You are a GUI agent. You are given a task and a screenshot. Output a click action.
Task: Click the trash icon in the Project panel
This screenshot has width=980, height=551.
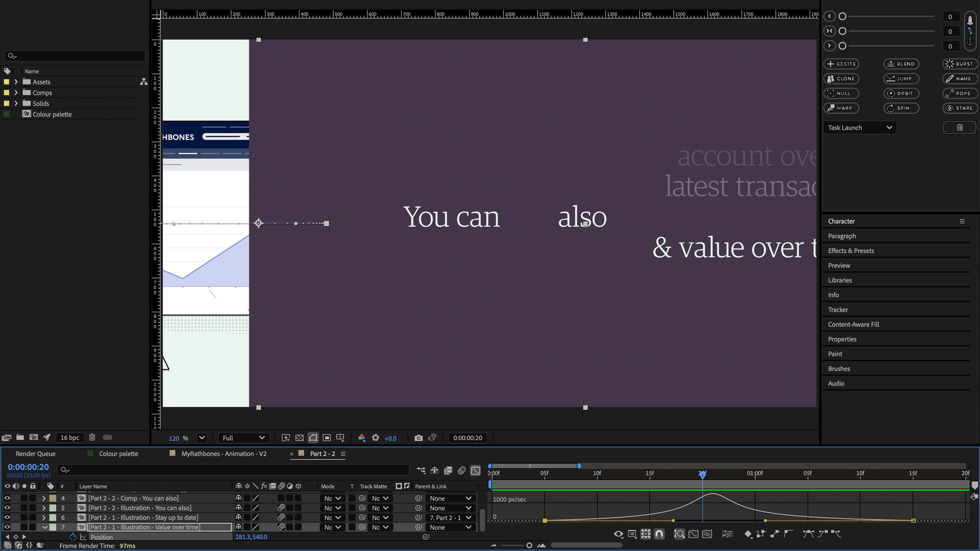[92, 437]
